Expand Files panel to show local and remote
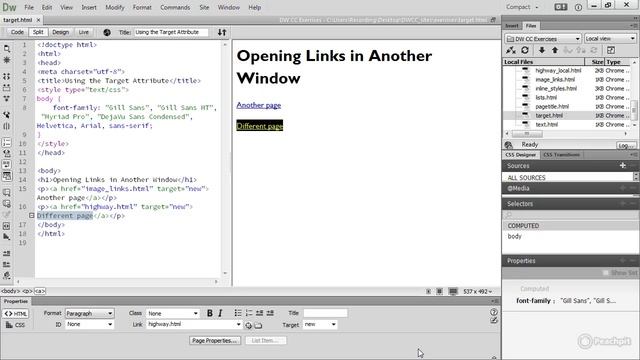640x360 pixels. click(x=611, y=50)
